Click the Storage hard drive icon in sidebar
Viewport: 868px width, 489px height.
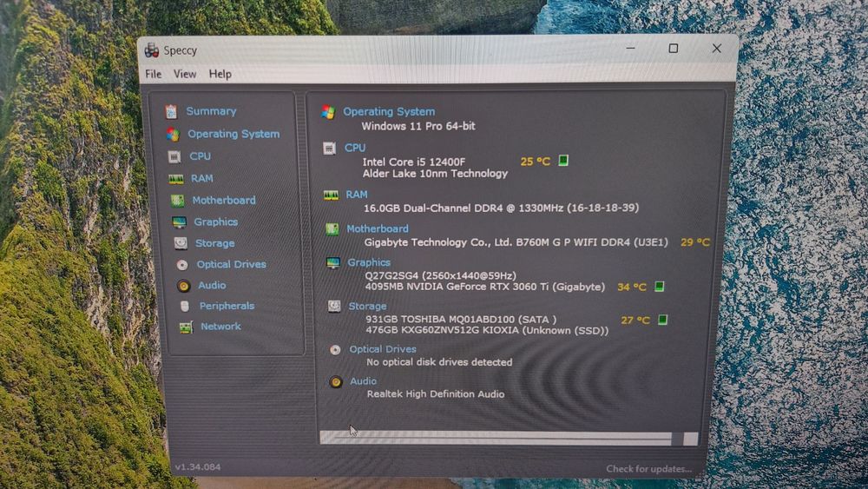tap(181, 243)
